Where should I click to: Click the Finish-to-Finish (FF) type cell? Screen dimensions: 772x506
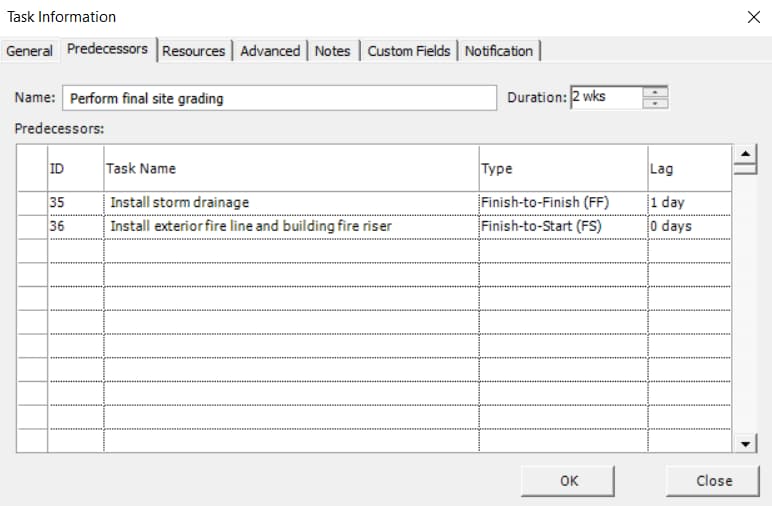(x=563, y=203)
